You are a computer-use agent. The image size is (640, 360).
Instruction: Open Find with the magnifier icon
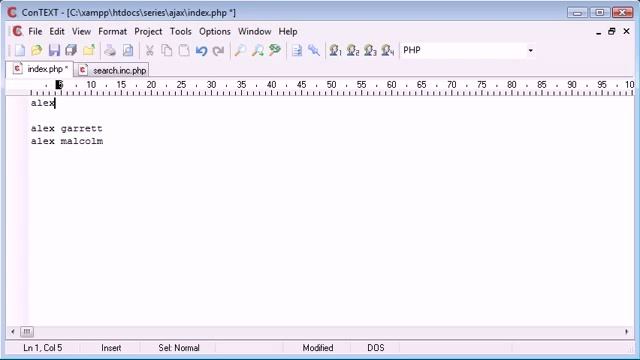click(240, 51)
